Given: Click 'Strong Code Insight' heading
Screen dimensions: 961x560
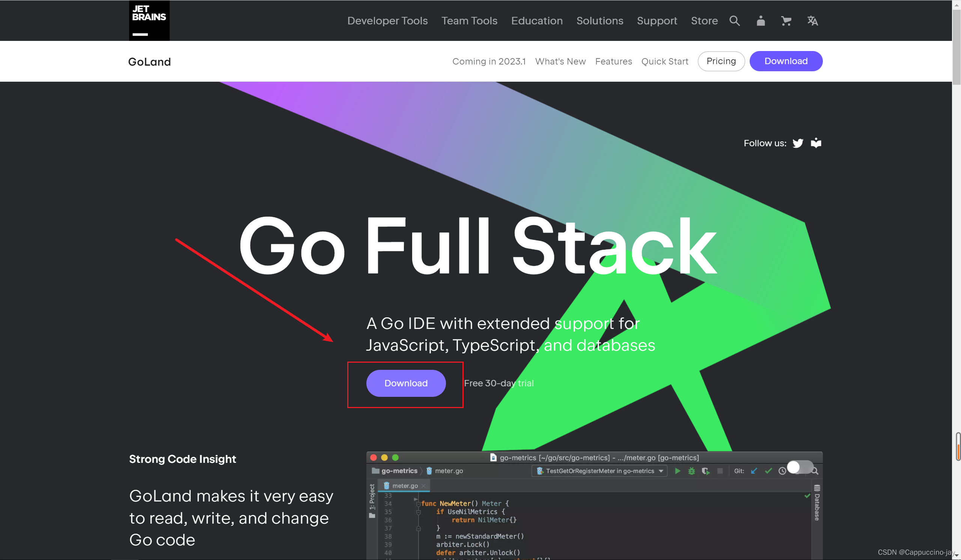Looking at the screenshot, I should coord(183,459).
